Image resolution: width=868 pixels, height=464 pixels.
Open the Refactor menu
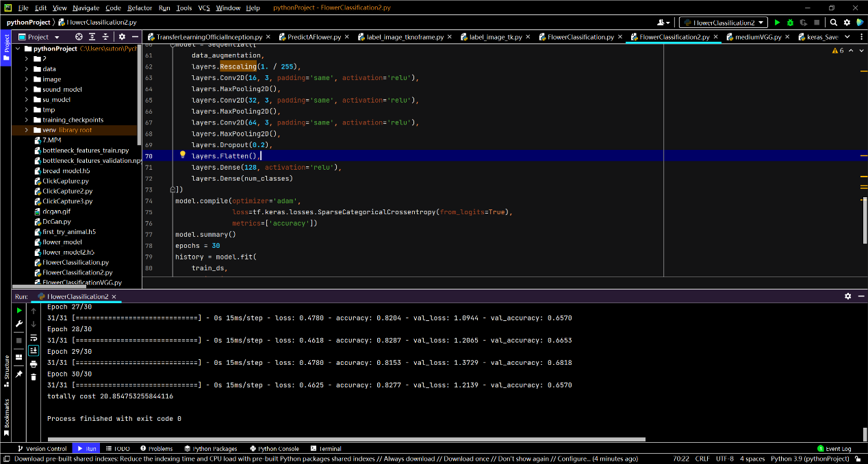(140, 8)
